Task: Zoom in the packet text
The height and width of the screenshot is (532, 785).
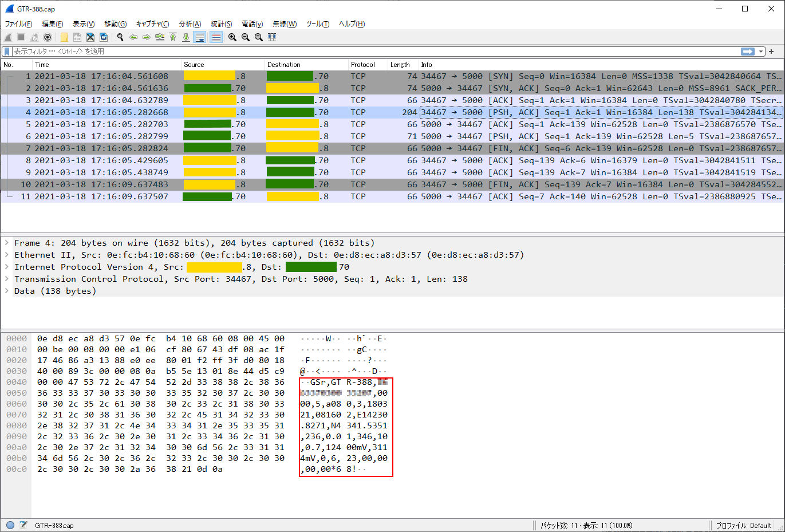Action: [232, 37]
